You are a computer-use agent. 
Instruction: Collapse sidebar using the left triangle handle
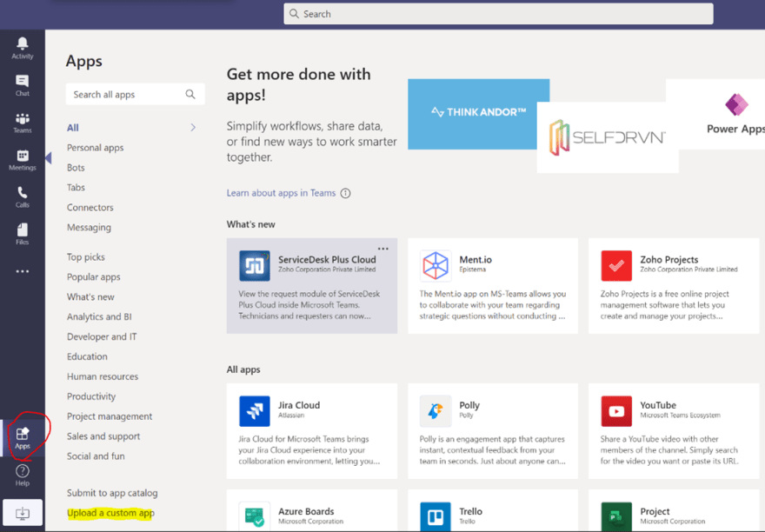(x=49, y=157)
